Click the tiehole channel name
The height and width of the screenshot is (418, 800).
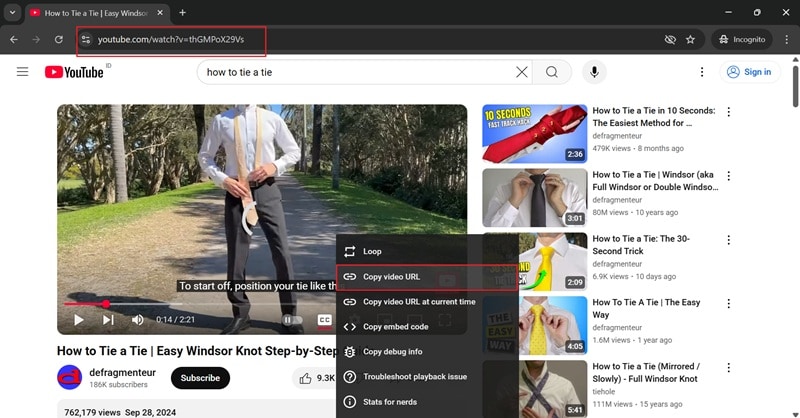coord(604,391)
